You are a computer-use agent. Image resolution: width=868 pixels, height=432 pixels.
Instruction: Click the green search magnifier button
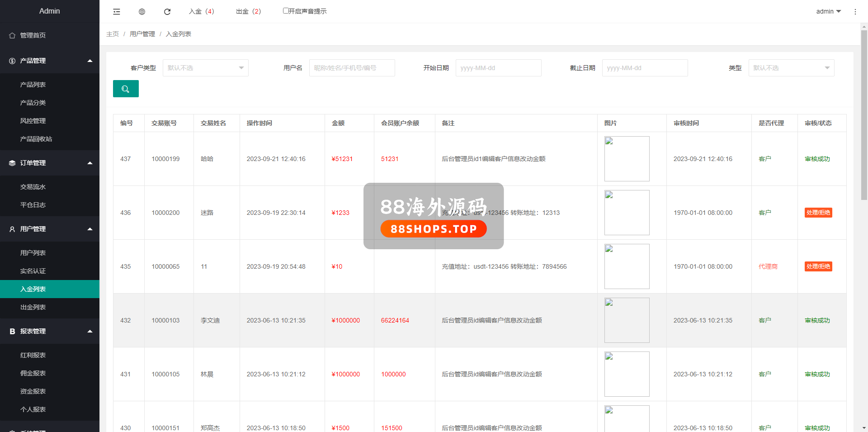tap(126, 89)
